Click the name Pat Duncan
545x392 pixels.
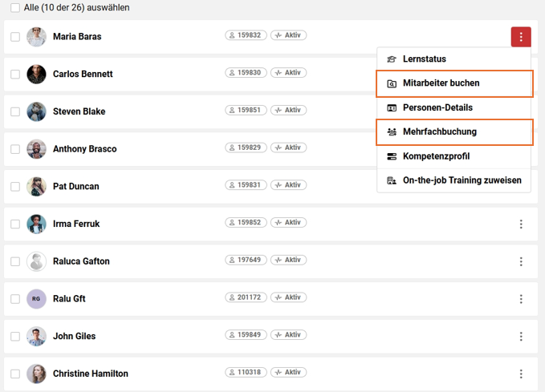[75, 187]
